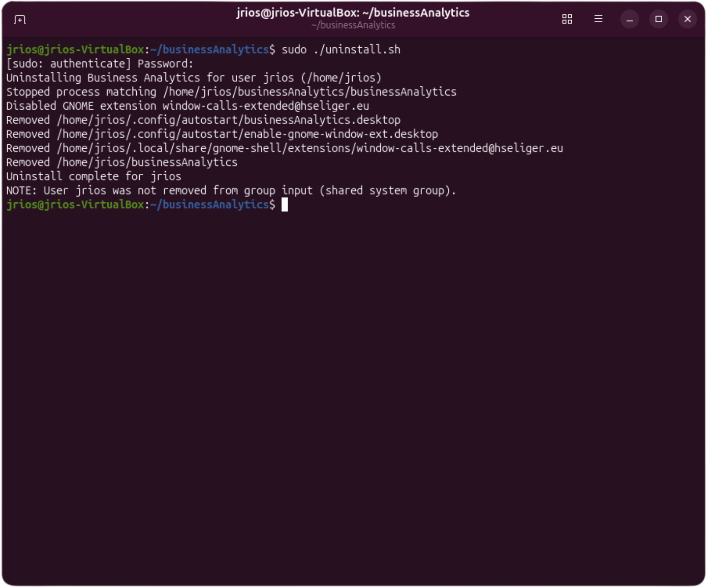Click the line removing businessAnalytics.desktop
The width and height of the screenshot is (707, 588).
tap(203, 120)
